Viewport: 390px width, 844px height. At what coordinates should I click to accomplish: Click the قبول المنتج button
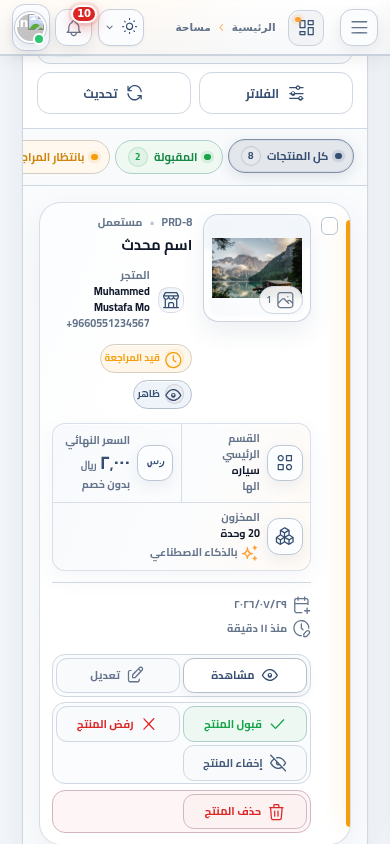(x=245, y=724)
